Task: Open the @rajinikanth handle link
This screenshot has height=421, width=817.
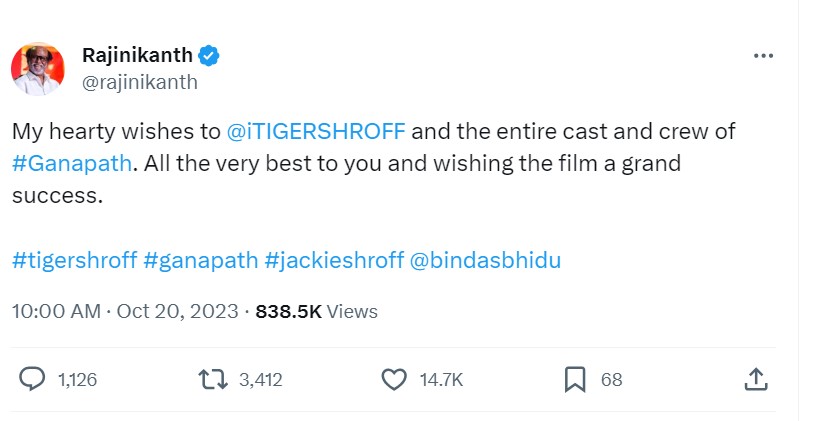Action: pyautogui.click(x=139, y=82)
